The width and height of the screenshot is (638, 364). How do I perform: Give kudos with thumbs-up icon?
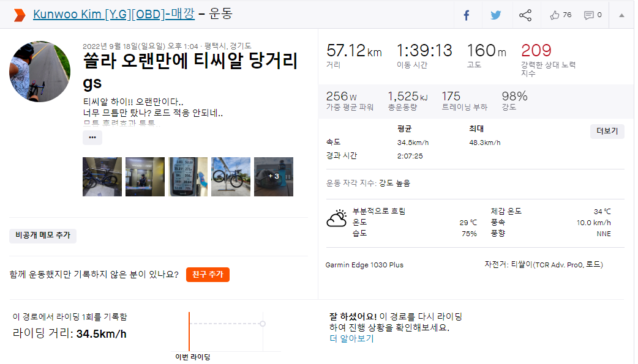click(x=555, y=15)
